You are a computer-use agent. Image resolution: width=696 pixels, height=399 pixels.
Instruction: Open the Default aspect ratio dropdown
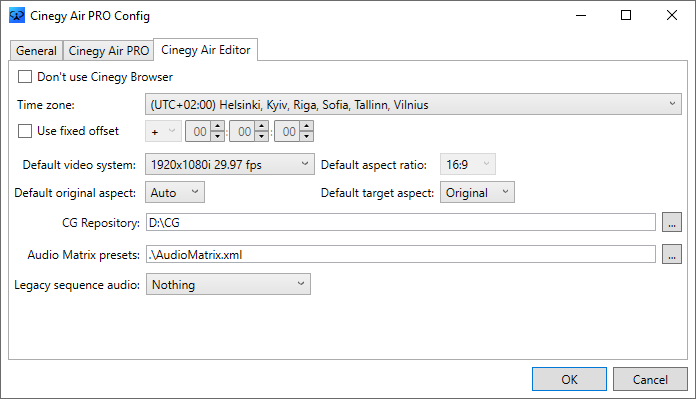[x=468, y=164]
